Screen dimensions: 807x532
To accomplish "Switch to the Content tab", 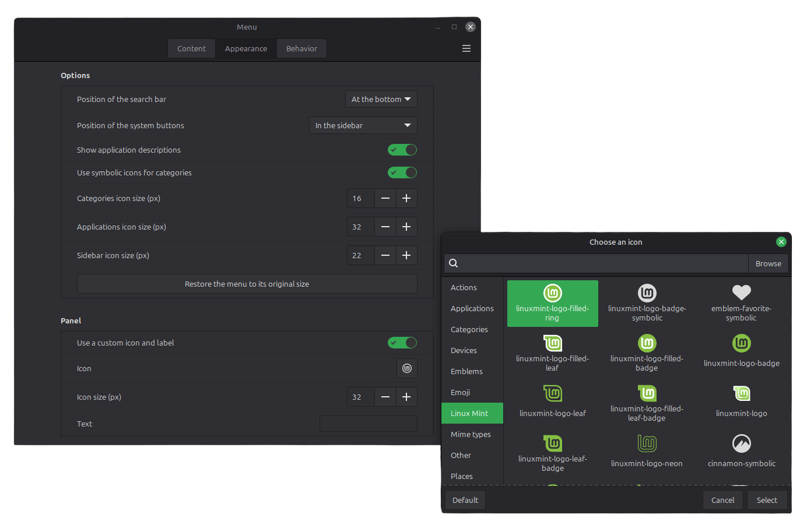I will point(191,48).
